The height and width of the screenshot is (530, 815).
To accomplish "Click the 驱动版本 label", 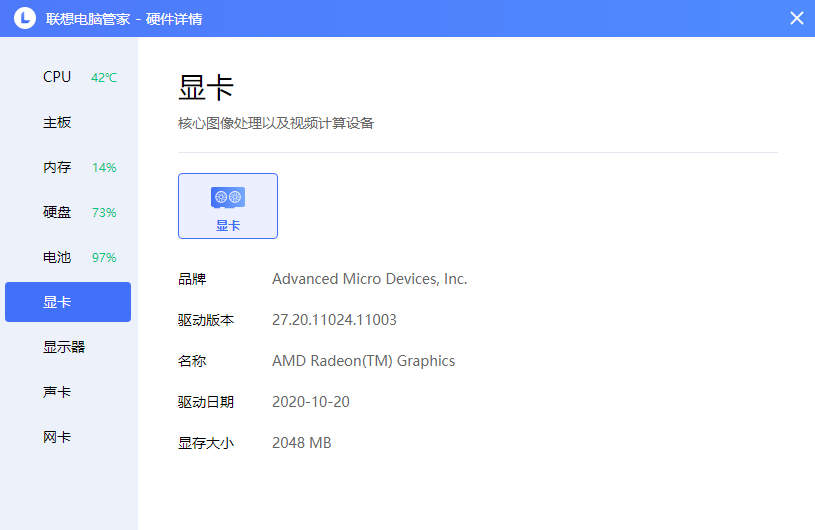I will 206,320.
